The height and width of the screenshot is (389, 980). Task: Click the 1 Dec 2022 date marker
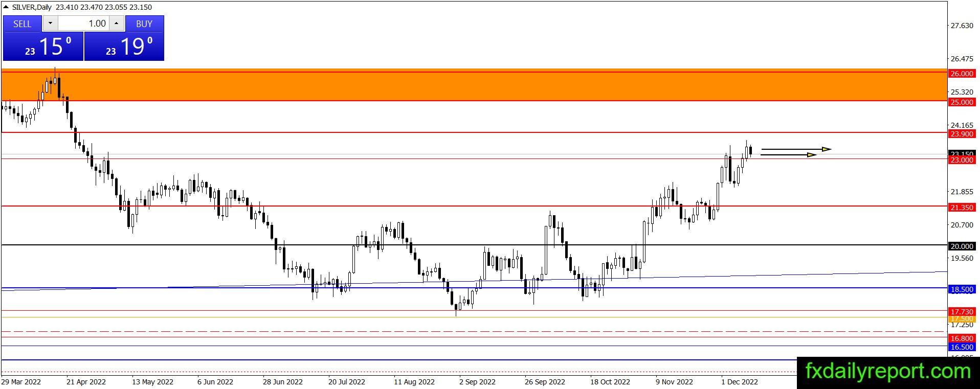tap(740, 382)
